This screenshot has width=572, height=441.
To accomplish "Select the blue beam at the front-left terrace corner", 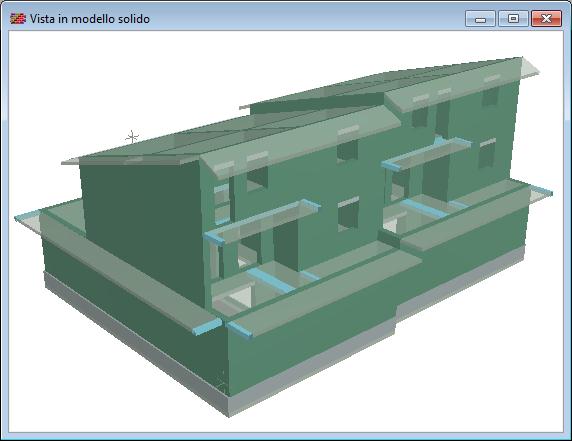I will [207, 327].
